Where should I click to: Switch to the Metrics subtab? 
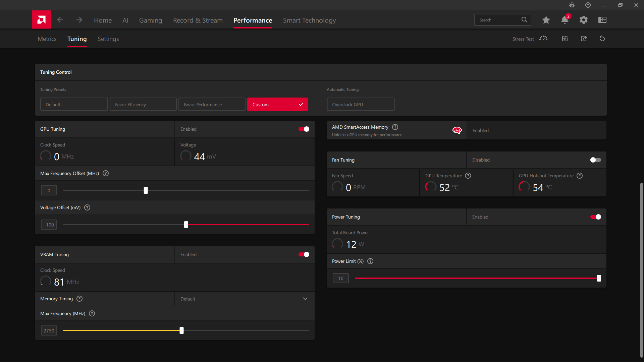[47, 39]
